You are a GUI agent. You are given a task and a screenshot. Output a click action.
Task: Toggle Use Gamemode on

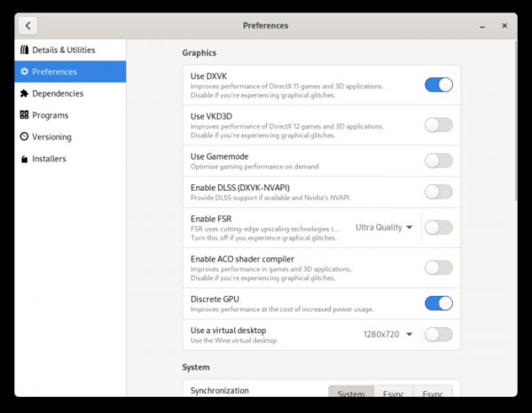tap(438, 160)
